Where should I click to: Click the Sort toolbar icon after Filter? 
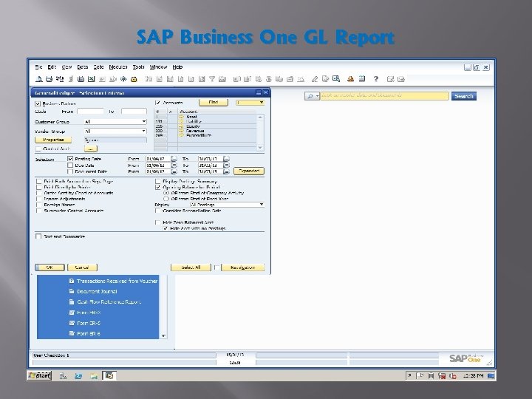tap(222, 79)
